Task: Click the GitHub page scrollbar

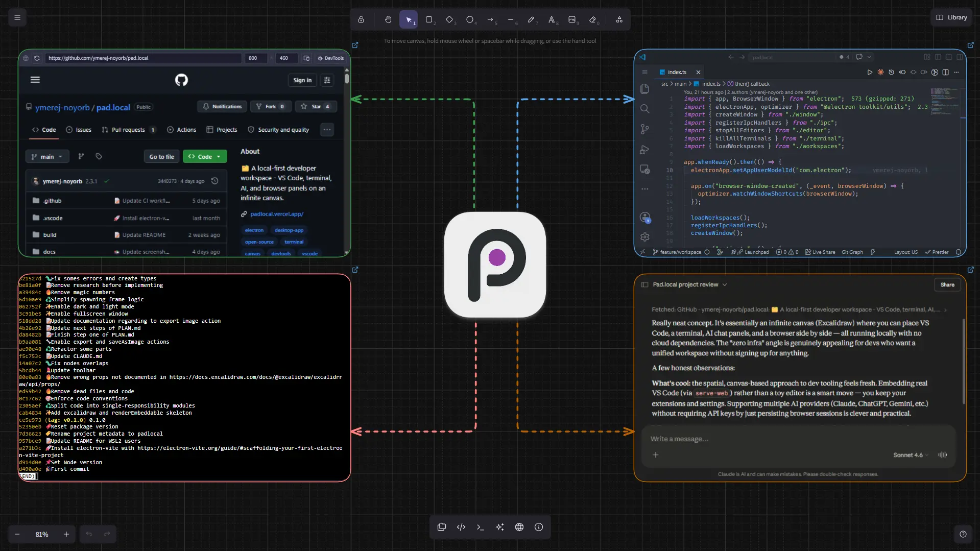Action: pyautogui.click(x=347, y=79)
